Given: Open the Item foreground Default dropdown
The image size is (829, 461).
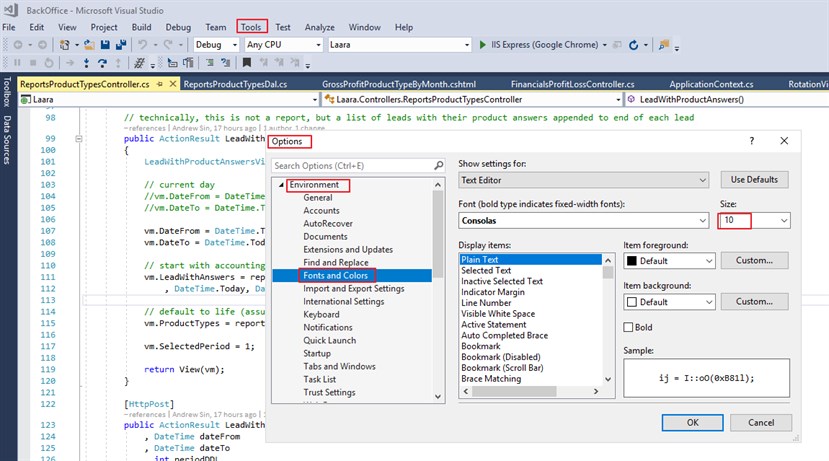Looking at the screenshot, I should [669, 261].
